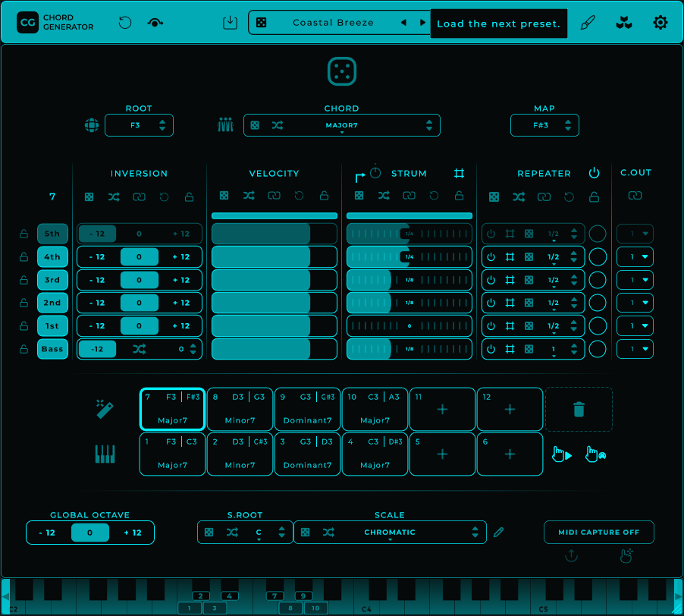Click the globe icon beside Root
The image size is (684, 616).
click(x=92, y=125)
